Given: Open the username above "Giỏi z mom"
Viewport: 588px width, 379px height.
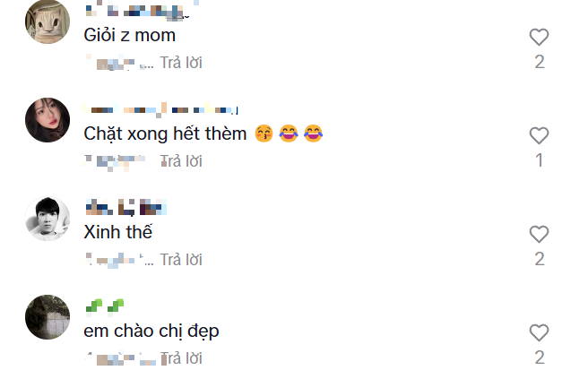Looking at the screenshot, I should (138, 11).
